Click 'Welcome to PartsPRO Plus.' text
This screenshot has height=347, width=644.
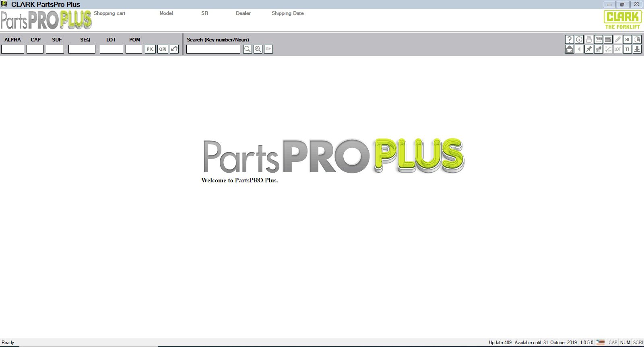click(239, 180)
